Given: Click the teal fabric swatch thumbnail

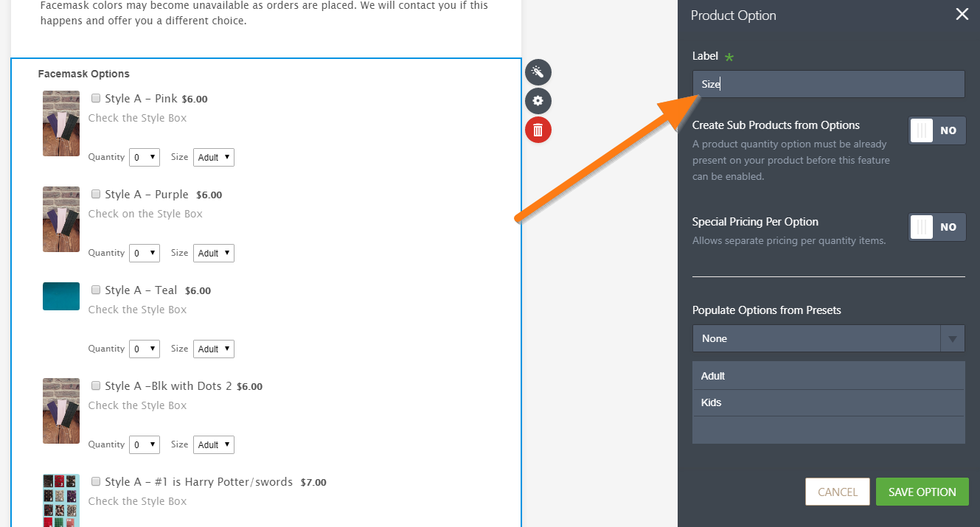Looking at the screenshot, I should 60,296.
